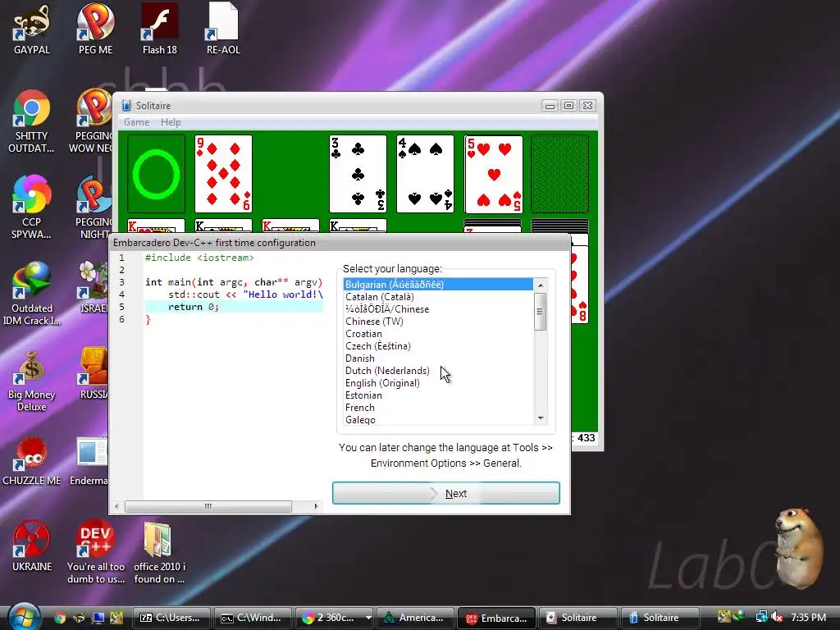Screen dimensions: 840x630
Task: Select Catalan (Català) language
Action: [438, 297]
